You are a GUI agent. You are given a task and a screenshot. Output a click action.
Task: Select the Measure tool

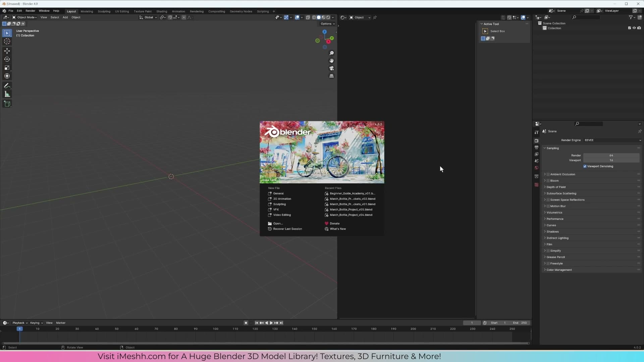tap(7, 94)
